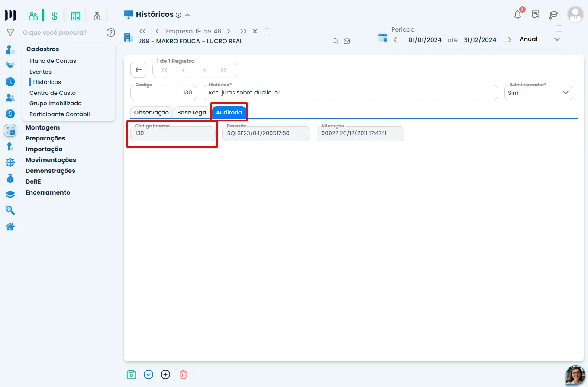Image resolution: width=588 pixels, height=387 pixels.
Task: Go to next company arrow
Action: pos(229,31)
